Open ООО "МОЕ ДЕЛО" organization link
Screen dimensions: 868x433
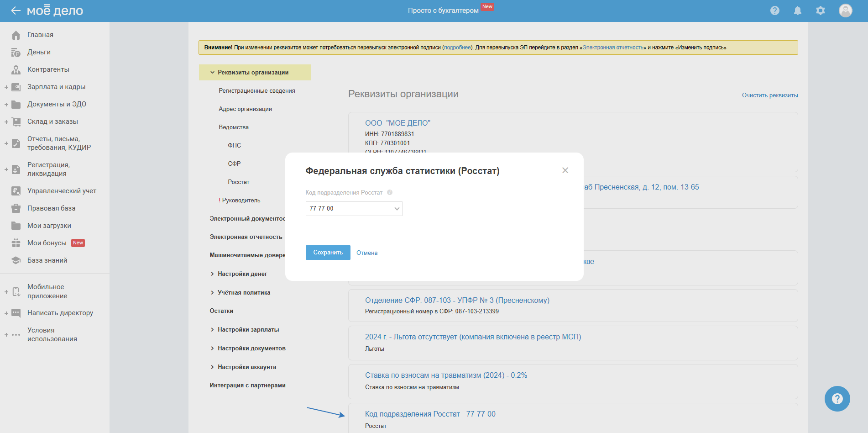click(397, 123)
